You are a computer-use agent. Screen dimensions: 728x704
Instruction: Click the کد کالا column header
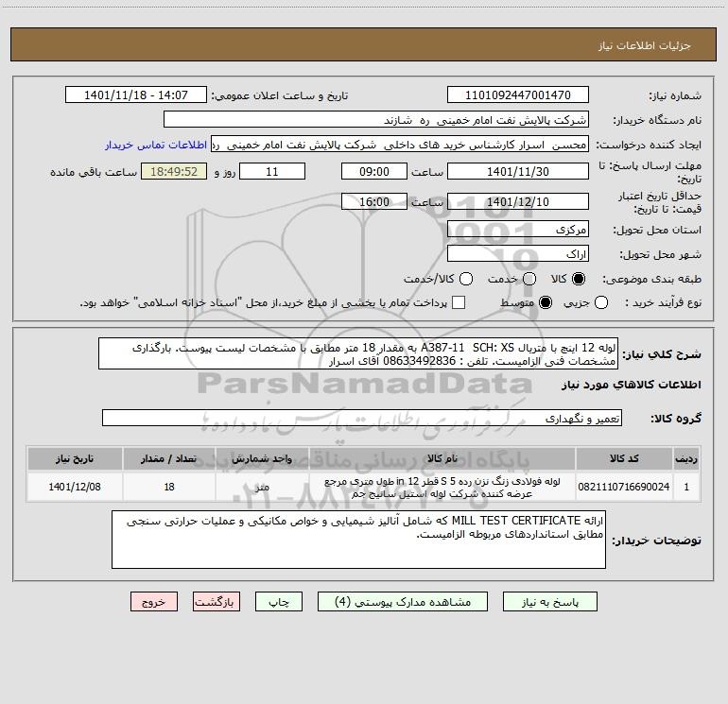click(x=624, y=458)
